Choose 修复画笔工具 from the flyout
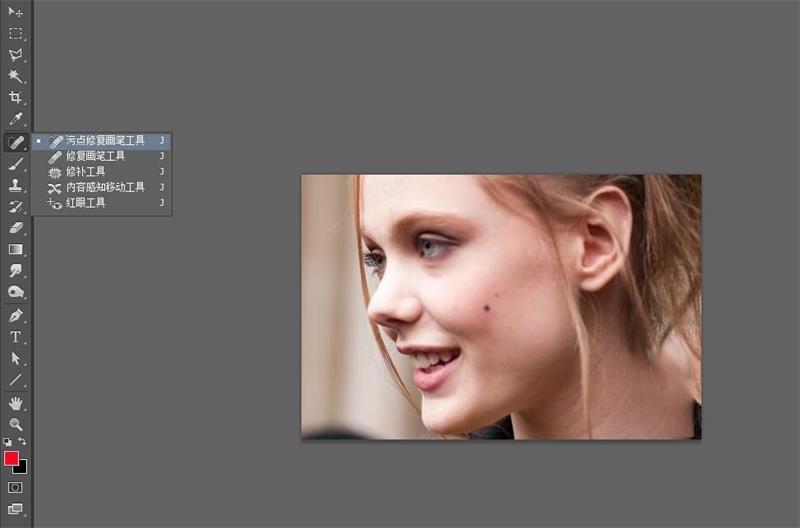Image resolution: width=800 pixels, height=528 pixels. coord(95,156)
